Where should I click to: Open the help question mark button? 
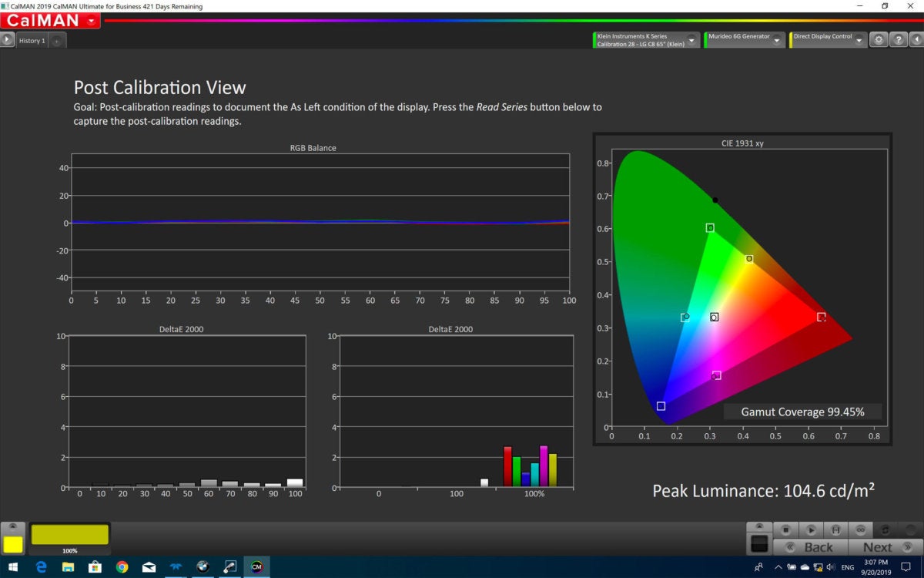click(x=898, y=40)
